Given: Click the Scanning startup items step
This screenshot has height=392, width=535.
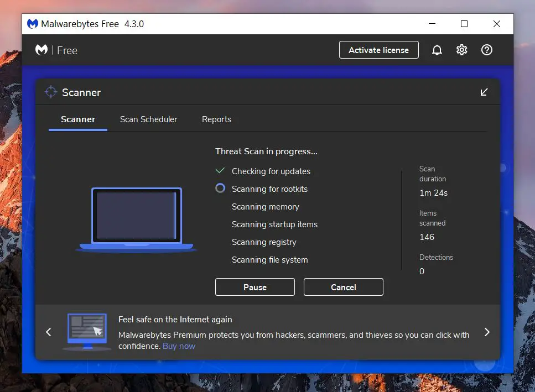Looking at the screenshot, I should (x=274, y=224).
